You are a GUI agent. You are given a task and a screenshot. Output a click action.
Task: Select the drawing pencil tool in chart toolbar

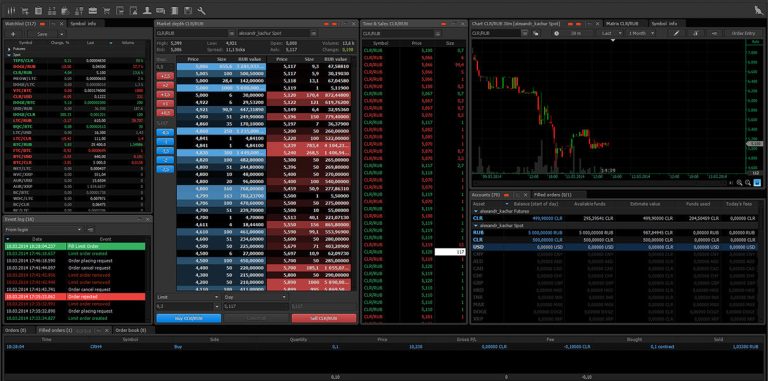(x=676, y=33)
